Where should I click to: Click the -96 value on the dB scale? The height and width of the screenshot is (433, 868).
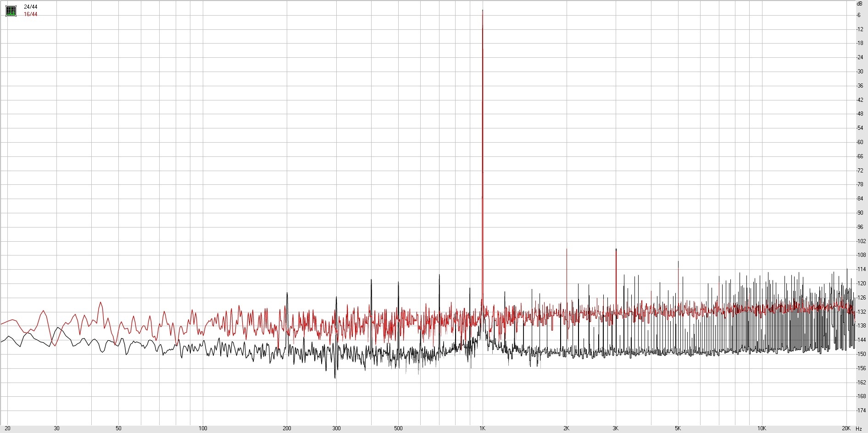[860, 227]
